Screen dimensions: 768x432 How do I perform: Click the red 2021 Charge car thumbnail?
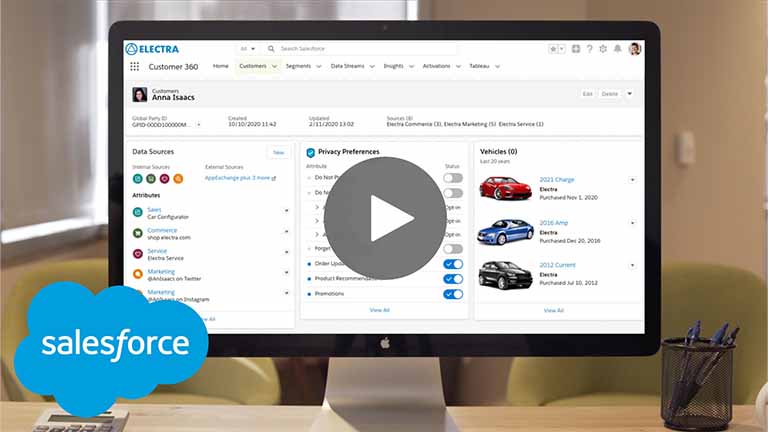(x=505, y=188)
